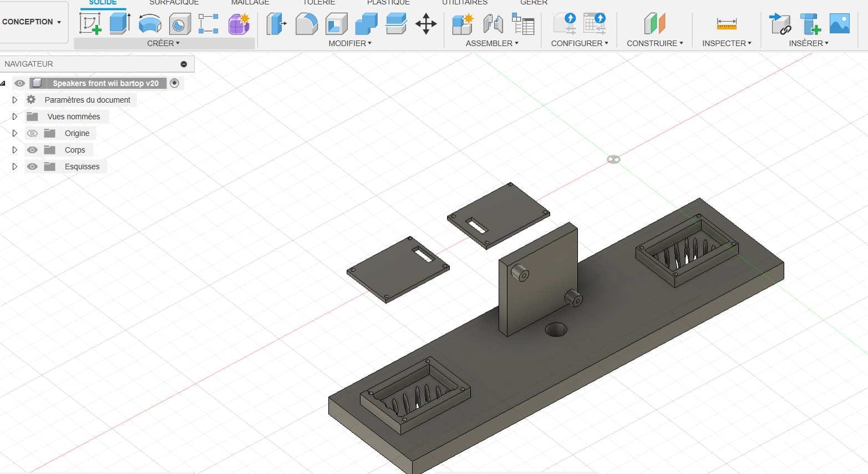868x474 pixels.
Task: Hide the Esquisses folder with eye icon
Action: (x=32, y=167)
